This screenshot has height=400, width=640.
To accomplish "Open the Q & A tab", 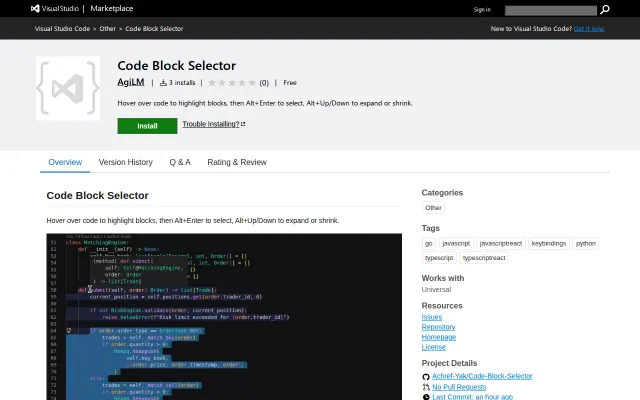I will (x=180, y=162).
